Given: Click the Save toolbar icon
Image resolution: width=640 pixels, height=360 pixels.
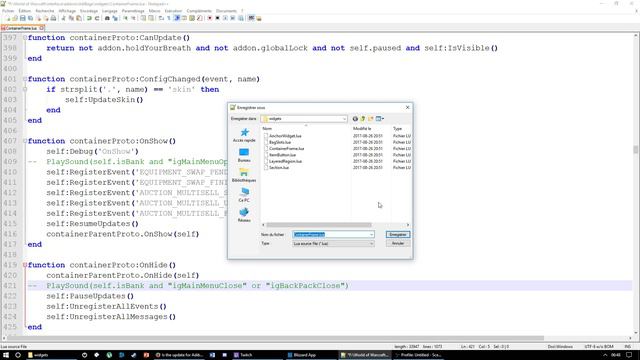Looking at the screenshot, I should point(23,18).
